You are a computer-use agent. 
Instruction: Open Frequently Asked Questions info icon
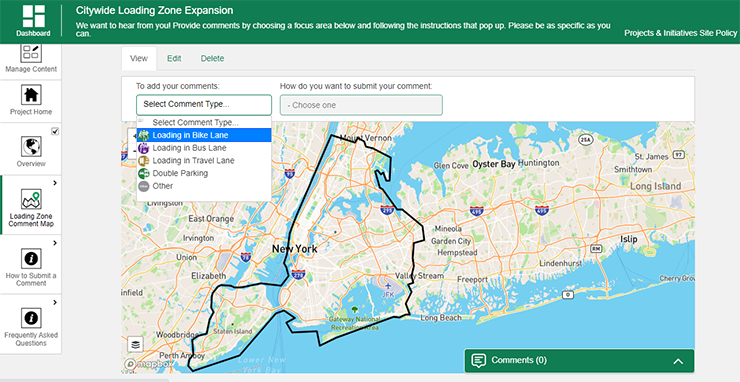click(31, 318)
